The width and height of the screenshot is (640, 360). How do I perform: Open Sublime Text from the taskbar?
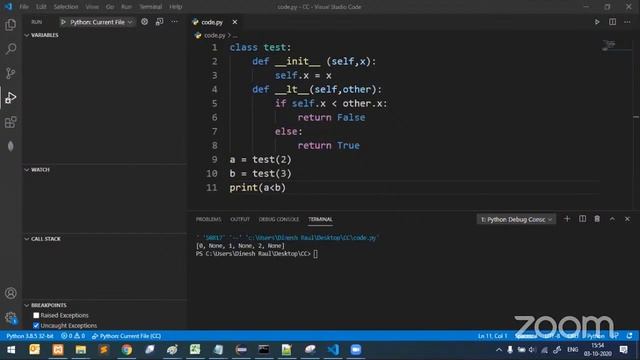(x=104, y=350)
